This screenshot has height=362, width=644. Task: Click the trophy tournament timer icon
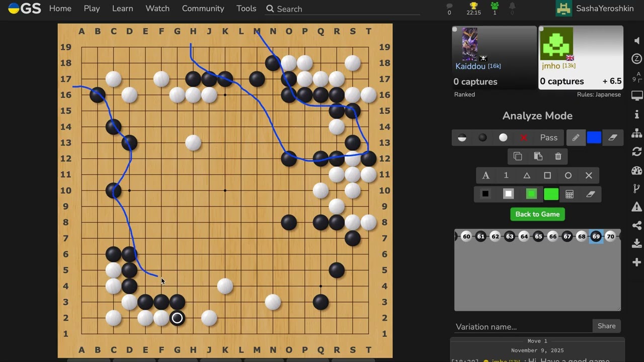[473, 8]
